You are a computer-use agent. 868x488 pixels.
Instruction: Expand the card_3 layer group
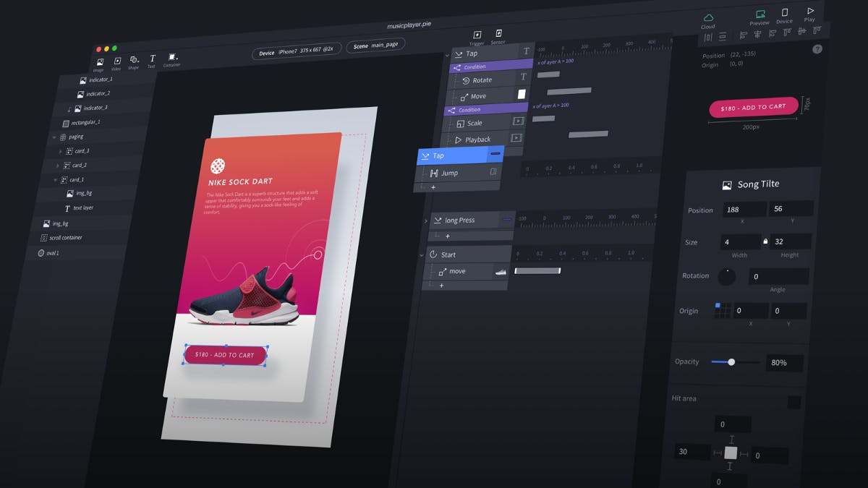pyautogui.click(x=60, y=152)
